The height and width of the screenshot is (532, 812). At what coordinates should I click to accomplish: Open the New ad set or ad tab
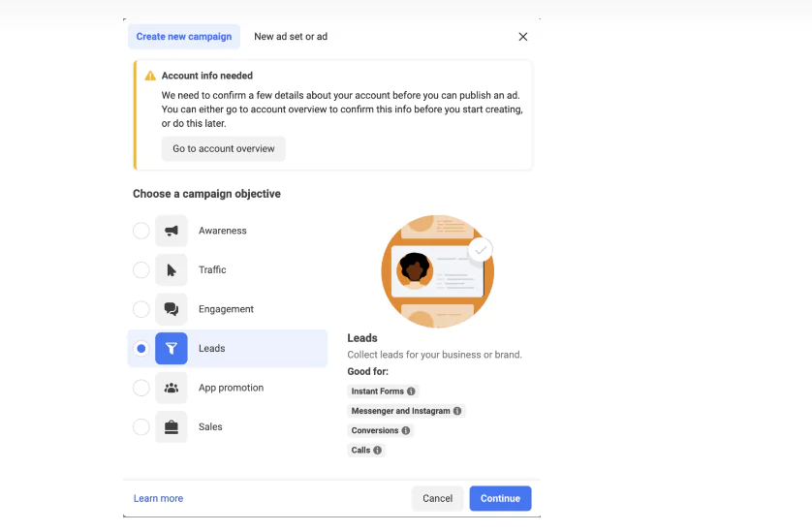tap(291, 37)
